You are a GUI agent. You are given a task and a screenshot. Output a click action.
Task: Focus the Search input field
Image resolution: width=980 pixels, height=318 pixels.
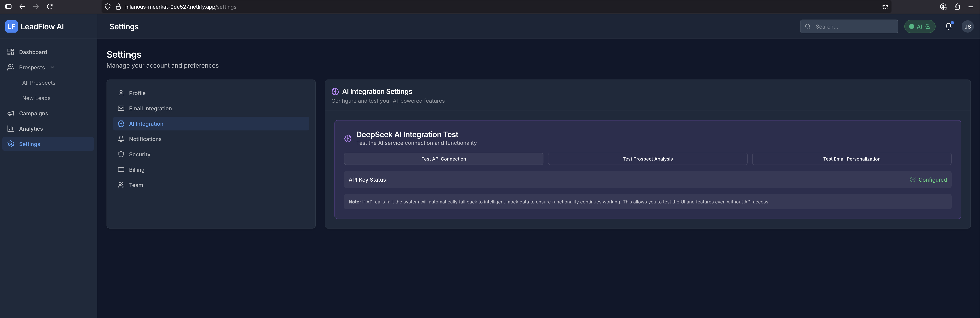point(854,27)
